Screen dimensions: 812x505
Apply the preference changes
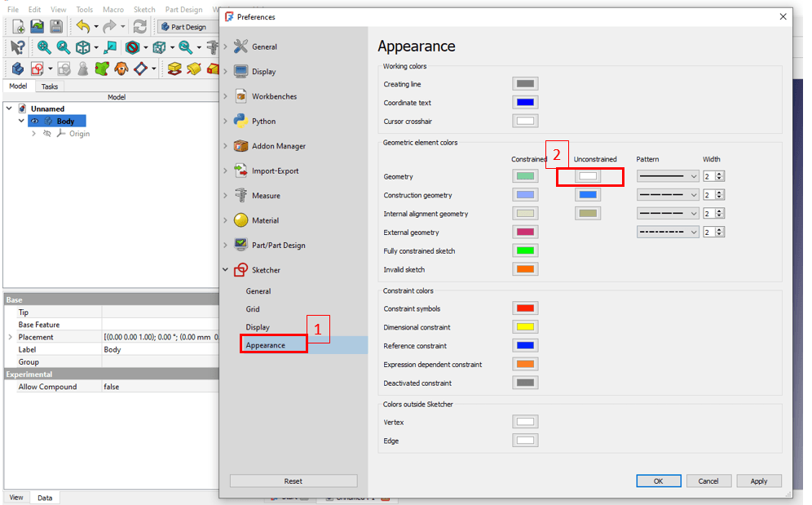point(758,481)
